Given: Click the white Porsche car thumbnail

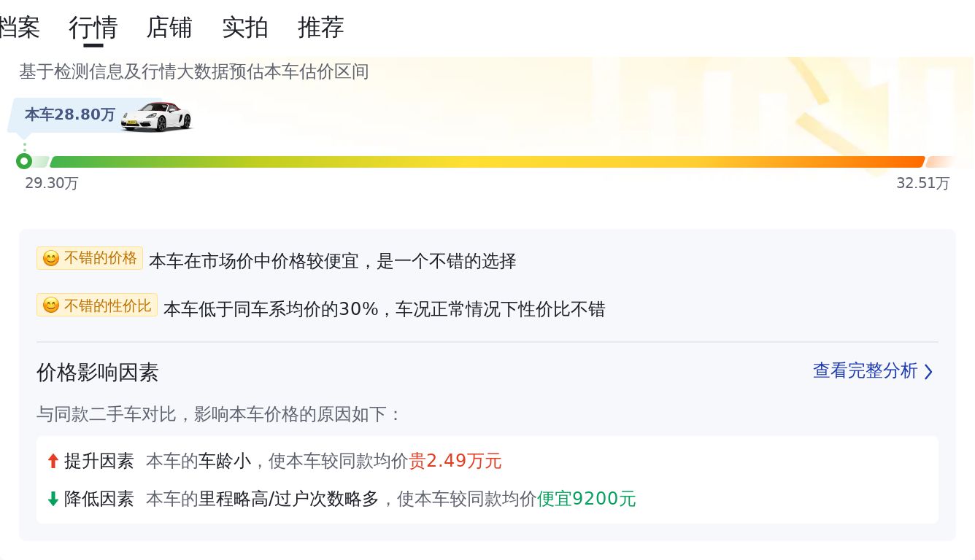Looking at the screenshot, I should click(x=157, y=116).
